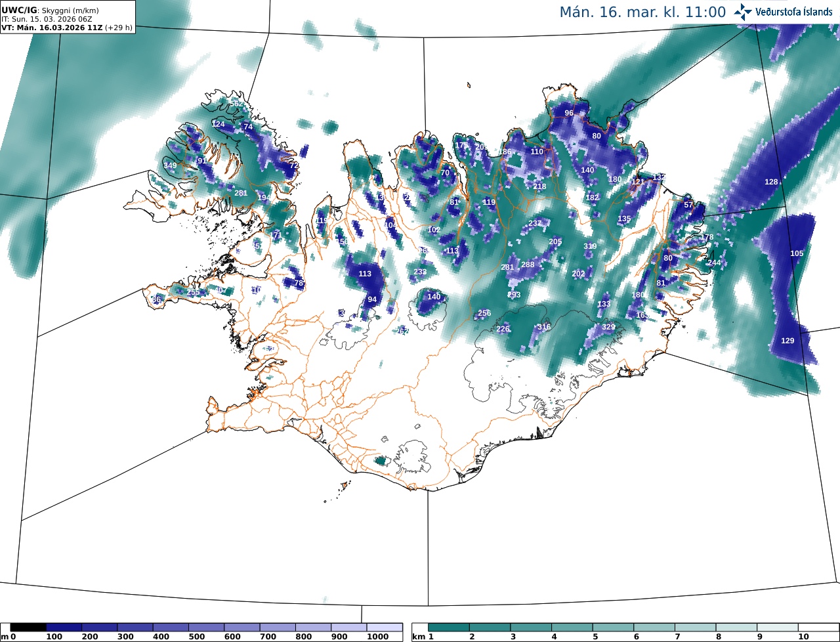Click the visibility value 171 on the map
This screenshot has height=642, width=840.
coord(276,235)
